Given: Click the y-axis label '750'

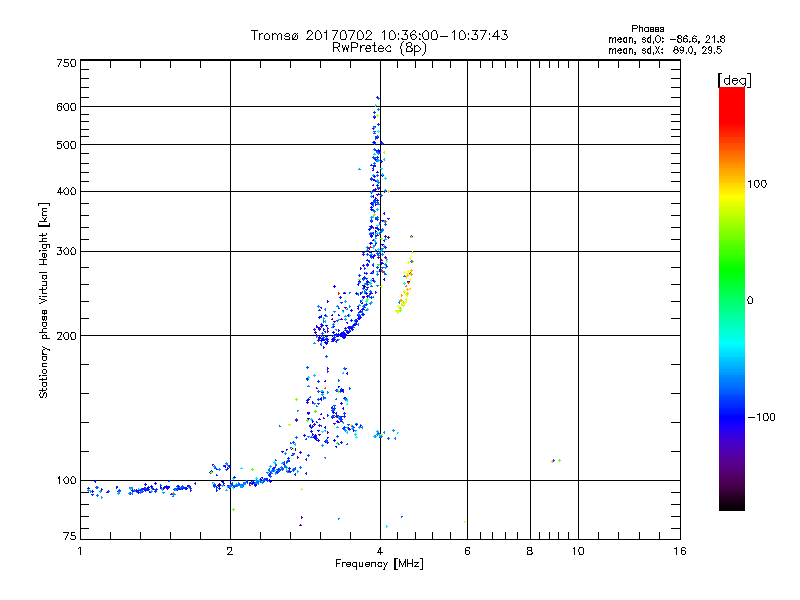Looking at the screenshot, I should click(67, 63).
